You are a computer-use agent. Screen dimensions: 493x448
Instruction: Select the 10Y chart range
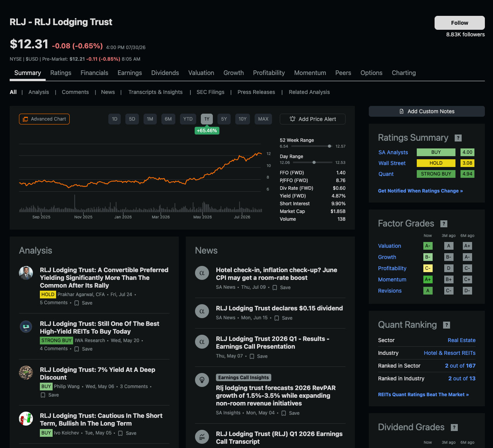[243, 119]
